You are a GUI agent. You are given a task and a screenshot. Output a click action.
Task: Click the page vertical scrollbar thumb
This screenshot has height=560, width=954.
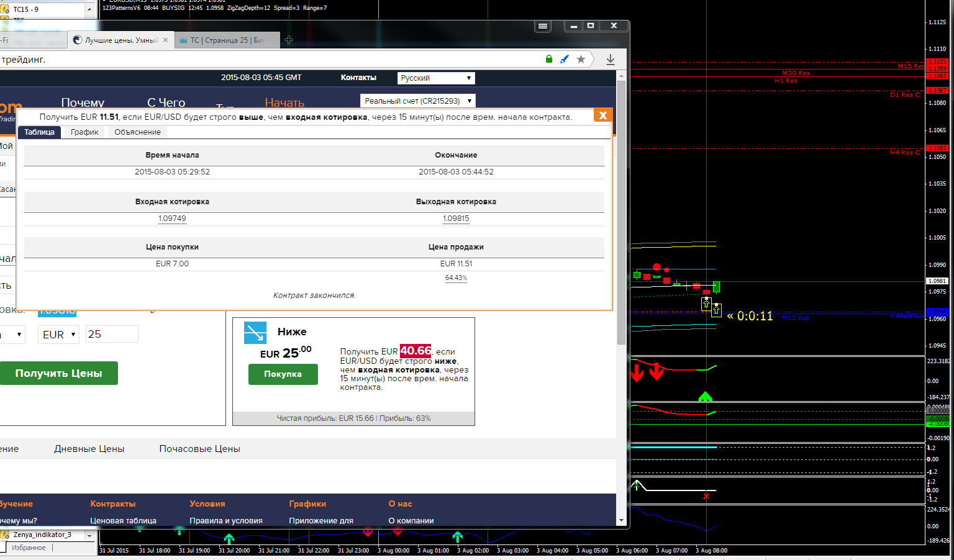click(x=621, y=213)
